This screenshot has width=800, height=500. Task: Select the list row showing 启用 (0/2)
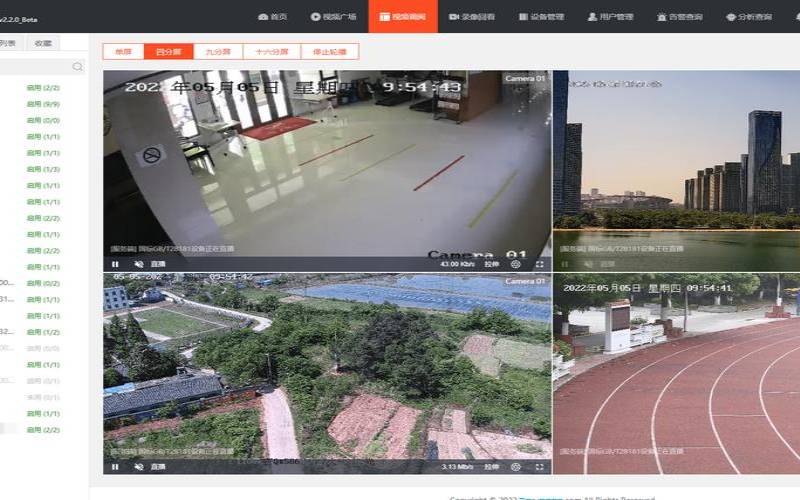pos(43,283)
